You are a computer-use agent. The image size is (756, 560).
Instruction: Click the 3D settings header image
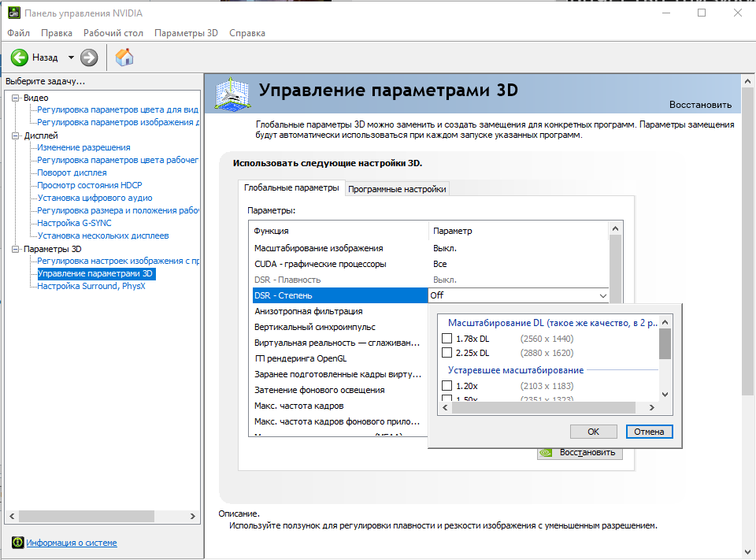click(x=233, y=94)
